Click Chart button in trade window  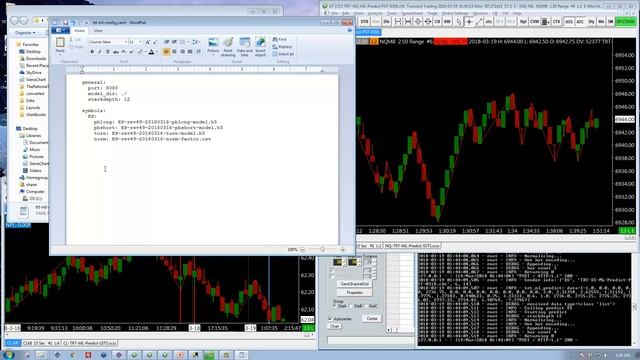[x=334, y=326]
